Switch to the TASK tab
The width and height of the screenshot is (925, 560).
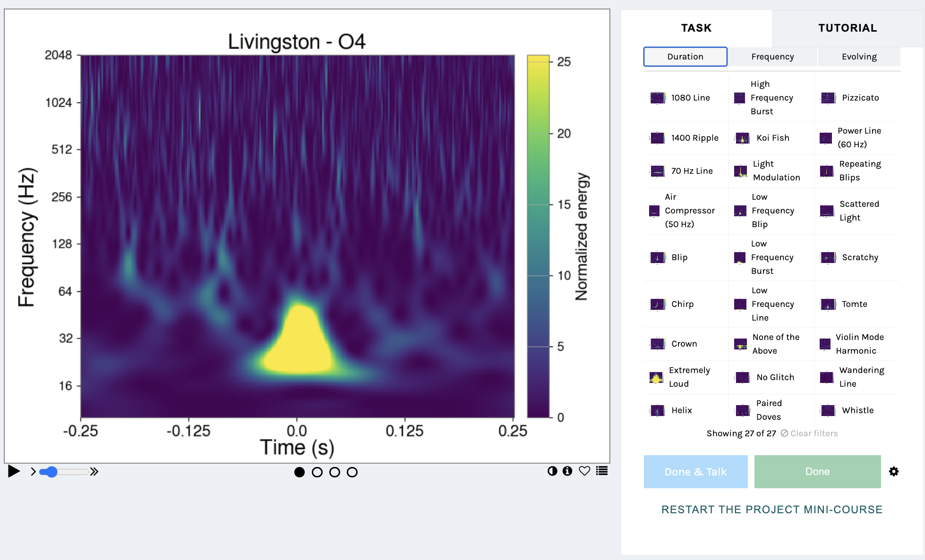coord(696,28)
